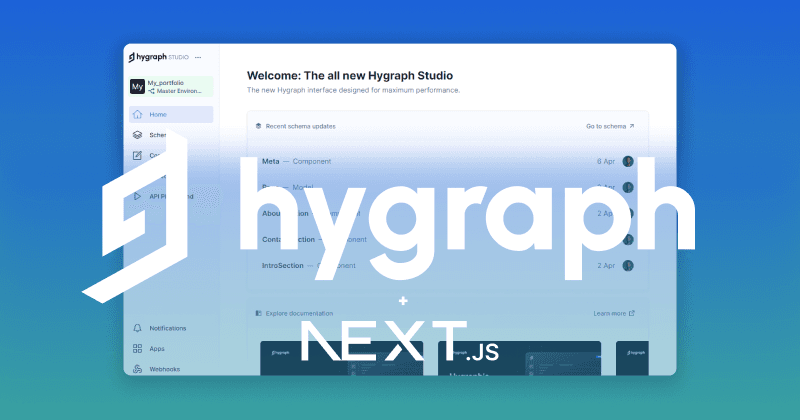Viewport: 800px width, 420px height.
Task: Click the Hygraph Studio logo in sidebar
Action: point(158,57)
